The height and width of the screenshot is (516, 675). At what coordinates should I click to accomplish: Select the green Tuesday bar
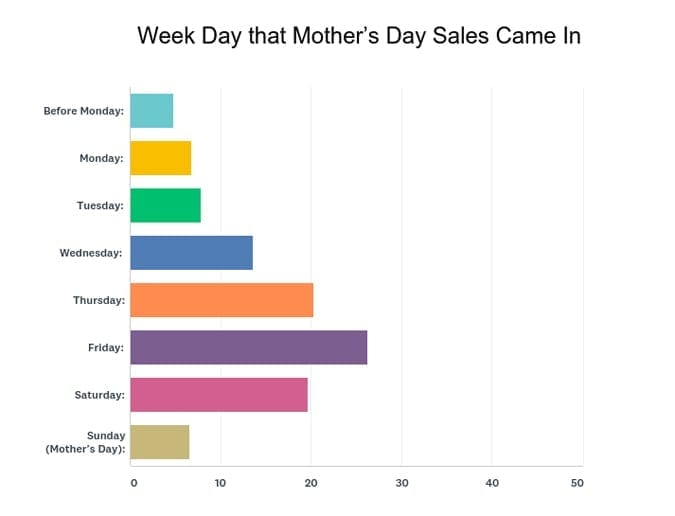(165, 205)
